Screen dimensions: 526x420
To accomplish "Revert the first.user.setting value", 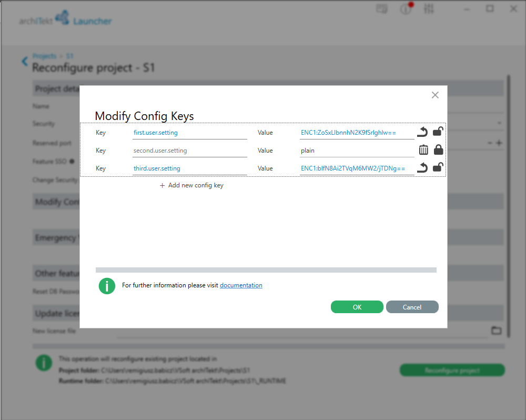I will (423, 132).
